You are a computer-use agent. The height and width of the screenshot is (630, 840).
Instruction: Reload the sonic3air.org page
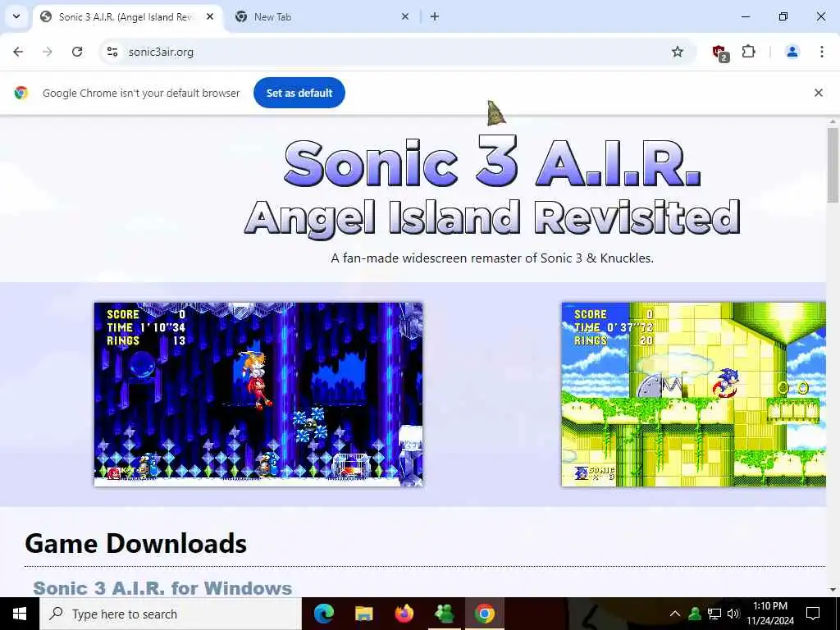point(77,52)
